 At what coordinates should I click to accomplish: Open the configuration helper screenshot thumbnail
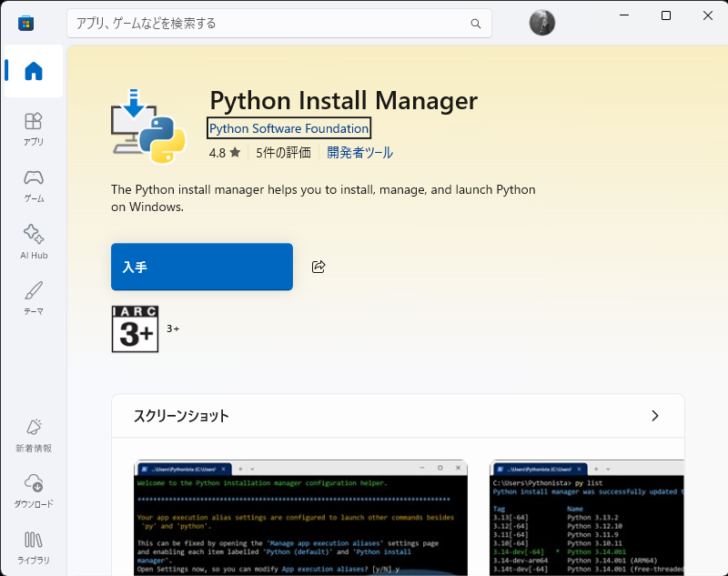coord(300,518)
